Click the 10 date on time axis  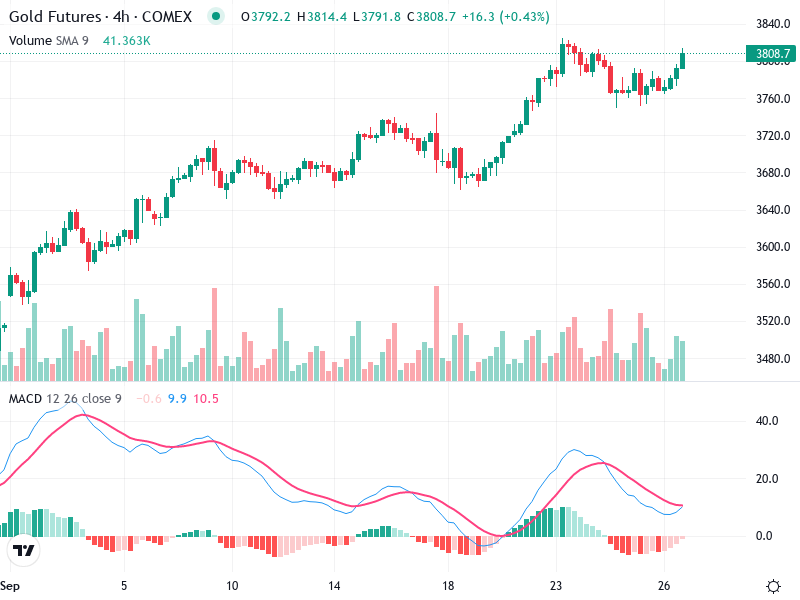(x=232, y=586)
